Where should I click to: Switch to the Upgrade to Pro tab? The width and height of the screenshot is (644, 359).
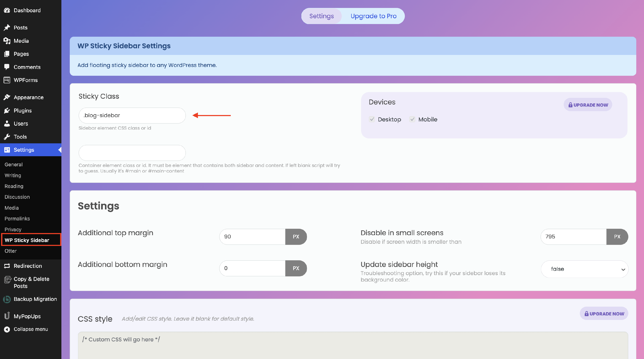coord(373,16)
